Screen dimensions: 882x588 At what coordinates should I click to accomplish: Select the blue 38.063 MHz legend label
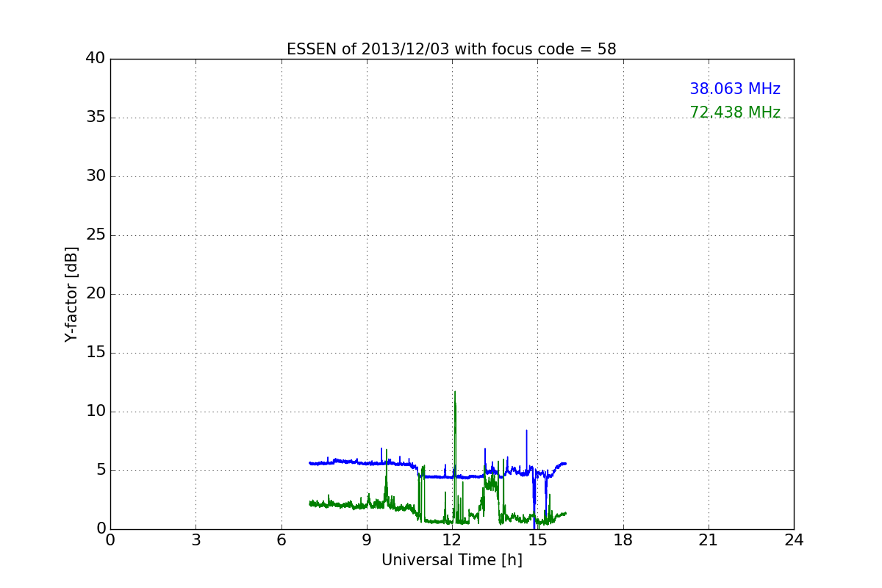click(x=734, y=89)
